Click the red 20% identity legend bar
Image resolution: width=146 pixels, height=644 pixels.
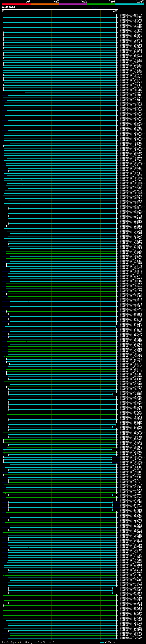point(16,4)
